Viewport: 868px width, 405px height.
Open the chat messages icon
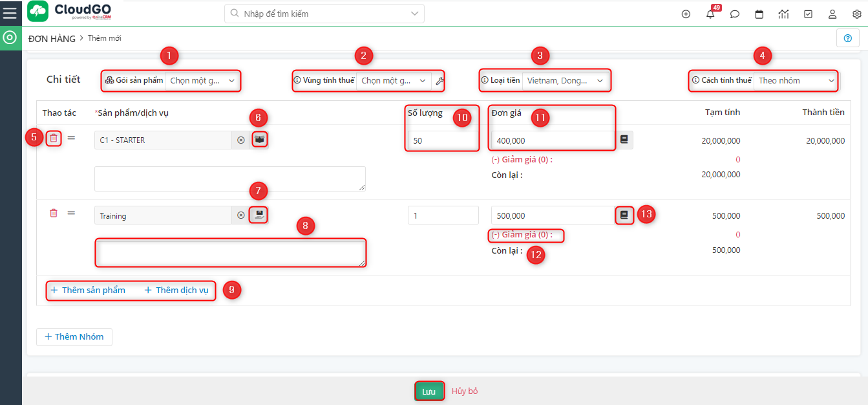735,14
